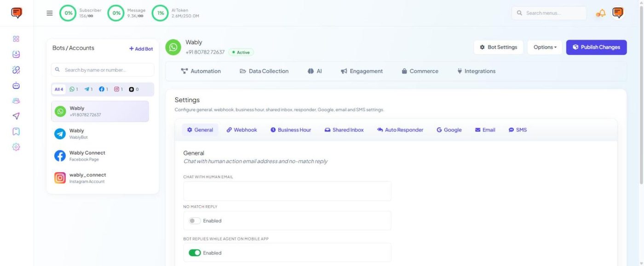Click the Publish Changes button
The height and width of the screenshot is (266, 644).
point(596,47)
